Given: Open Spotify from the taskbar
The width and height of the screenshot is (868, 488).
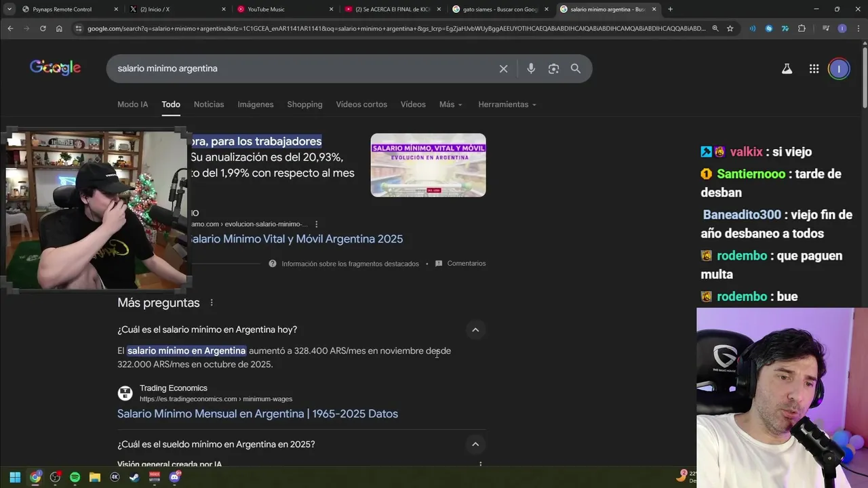Looking at the screenshot, I should 75,477.
